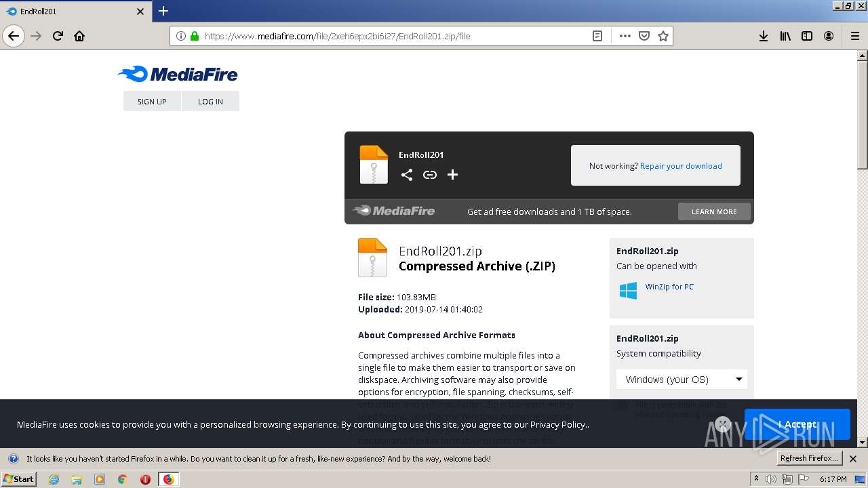Show site information icon in address bar
Viewport: 868px width, 488px height.
point(181,36)
